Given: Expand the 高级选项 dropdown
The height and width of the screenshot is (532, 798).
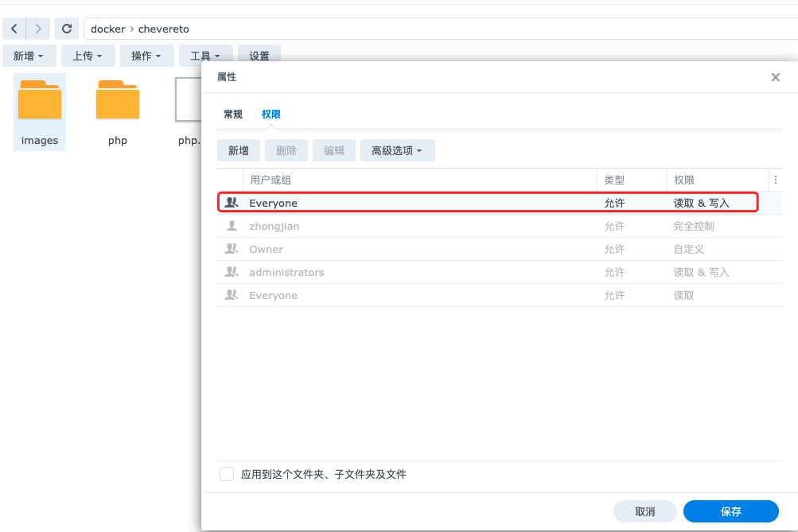Looking at the screenshot, I should click(397, 150).
